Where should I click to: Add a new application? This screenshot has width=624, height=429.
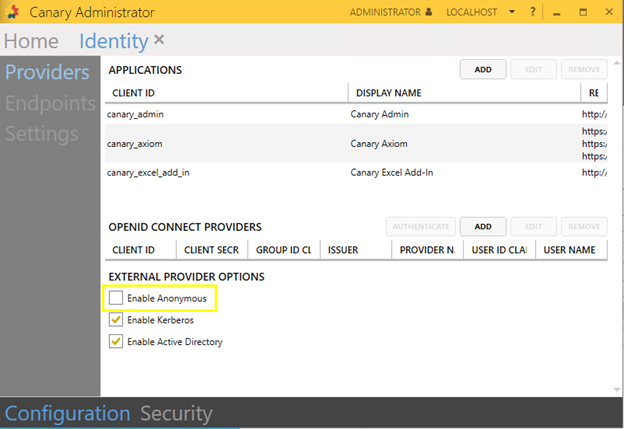[483, 69]
